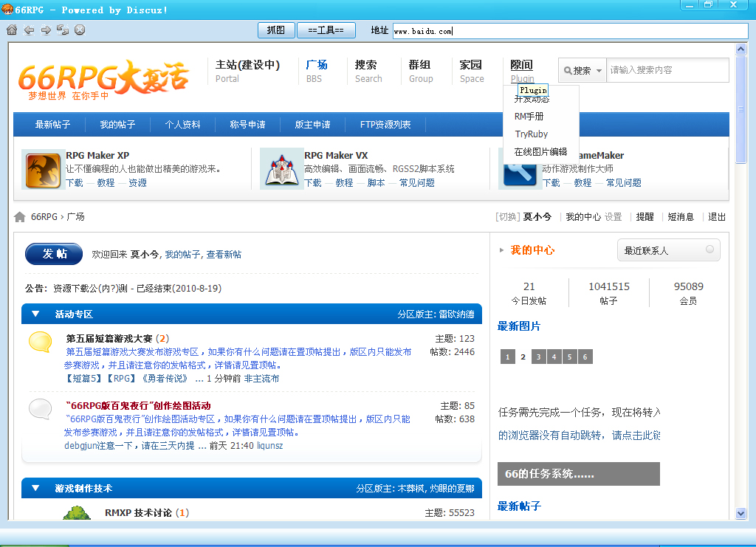Toggle the radio circle beside 最近联系人

coord(709,250)
